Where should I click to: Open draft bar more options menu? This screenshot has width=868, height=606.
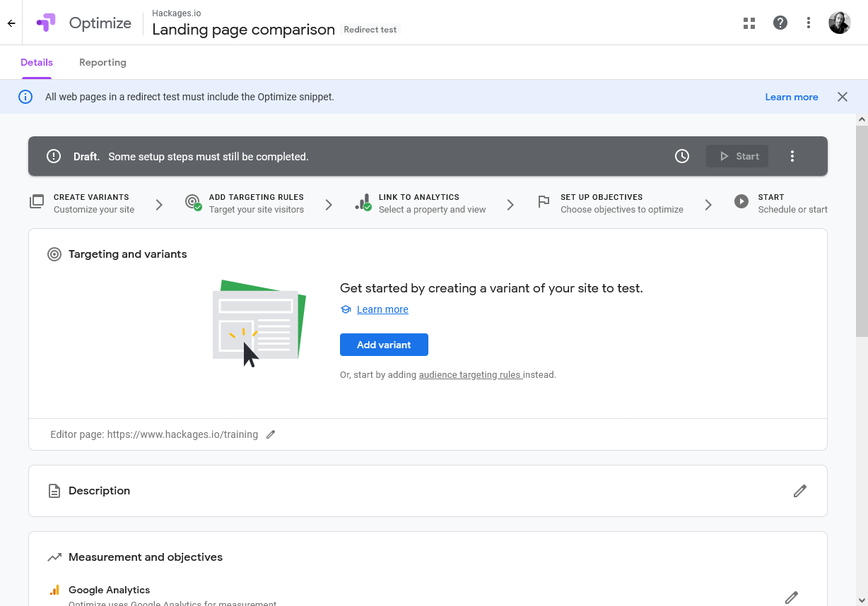[792, 156]
